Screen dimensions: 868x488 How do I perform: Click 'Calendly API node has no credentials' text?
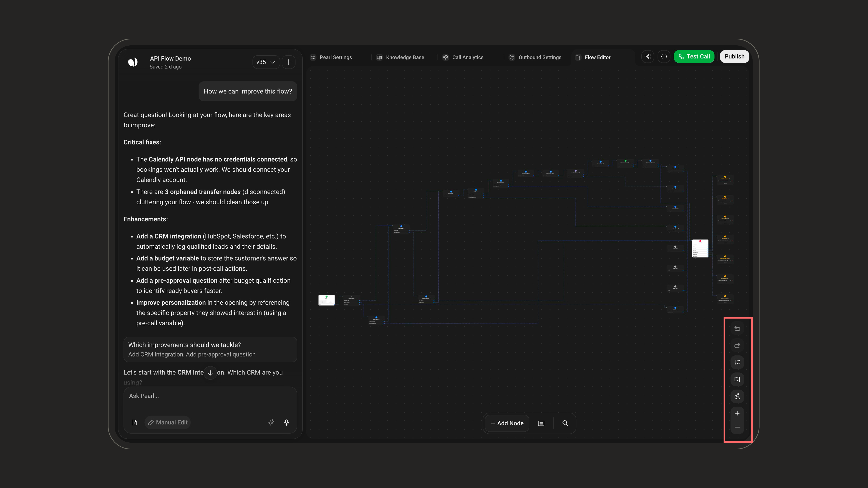(218, 159)
